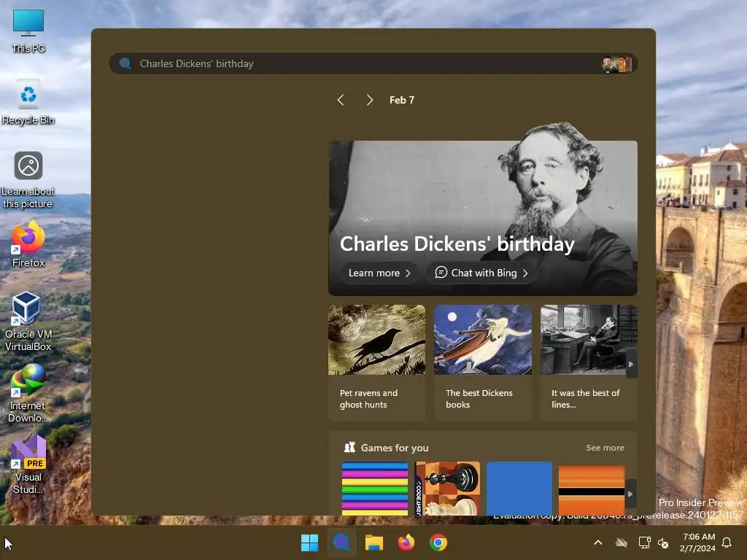Click the muted volume tray icon
This screenshot has height=560, width=747.
point(663,542)
